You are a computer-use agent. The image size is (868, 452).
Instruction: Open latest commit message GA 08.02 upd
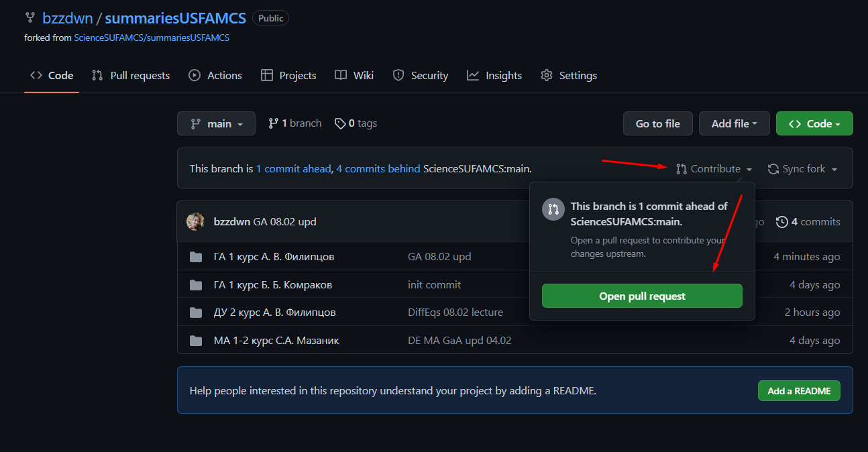pos(285,222)
